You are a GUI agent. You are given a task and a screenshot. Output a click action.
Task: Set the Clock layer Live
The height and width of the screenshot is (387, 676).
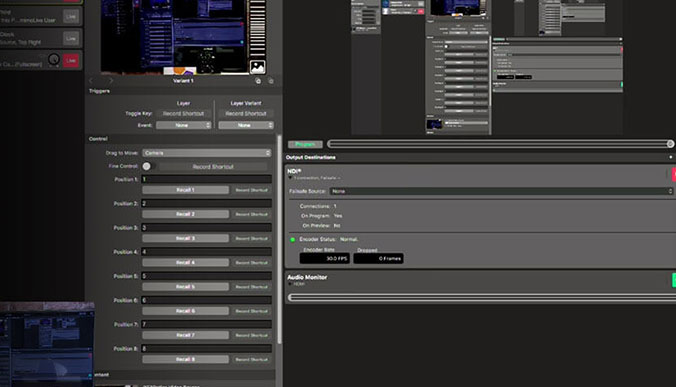pos(71,38)
